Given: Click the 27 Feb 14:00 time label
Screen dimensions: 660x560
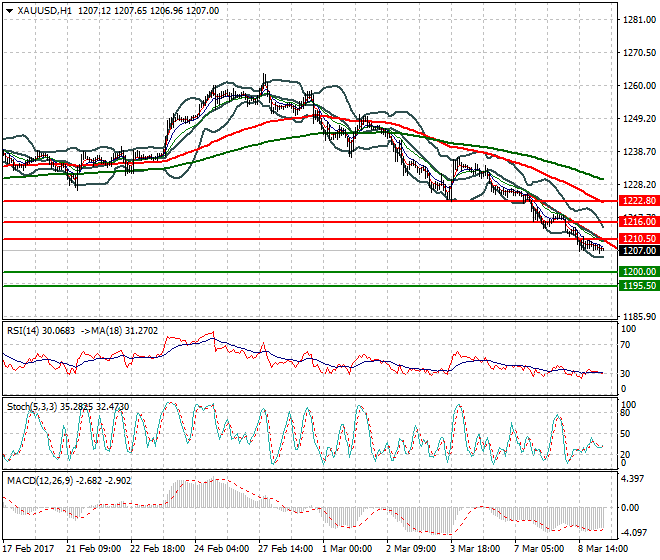Looking at the screenshot, I should (x=285, y=549).
